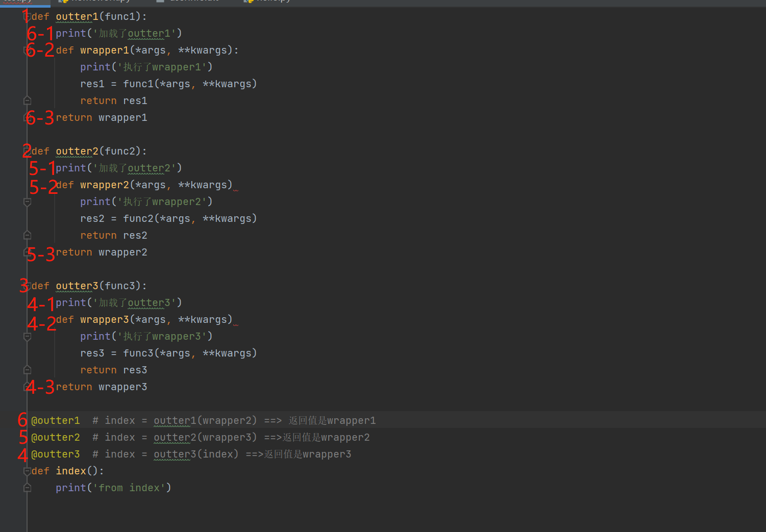Place cursor on print('加载了outter1')
766x532 pixels.
(x=119, y=34)
